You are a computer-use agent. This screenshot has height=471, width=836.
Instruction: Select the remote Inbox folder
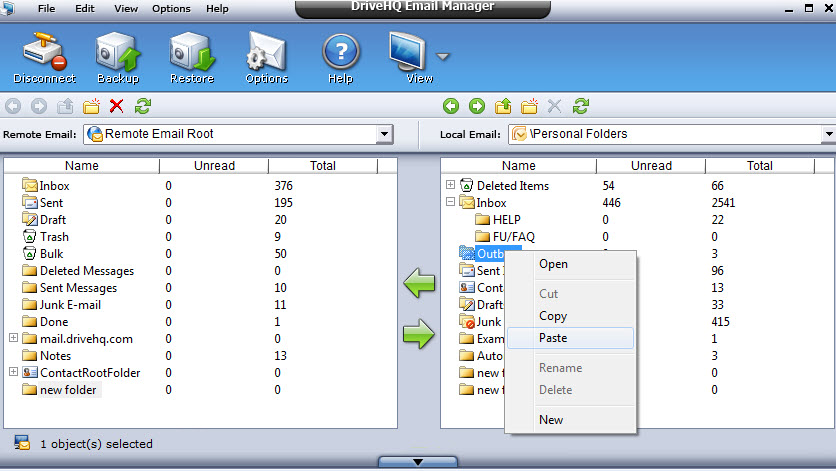46,186
